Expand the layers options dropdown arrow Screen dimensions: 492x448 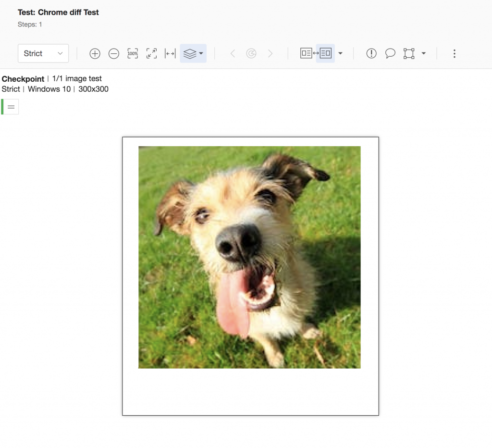tap(201, 53)
